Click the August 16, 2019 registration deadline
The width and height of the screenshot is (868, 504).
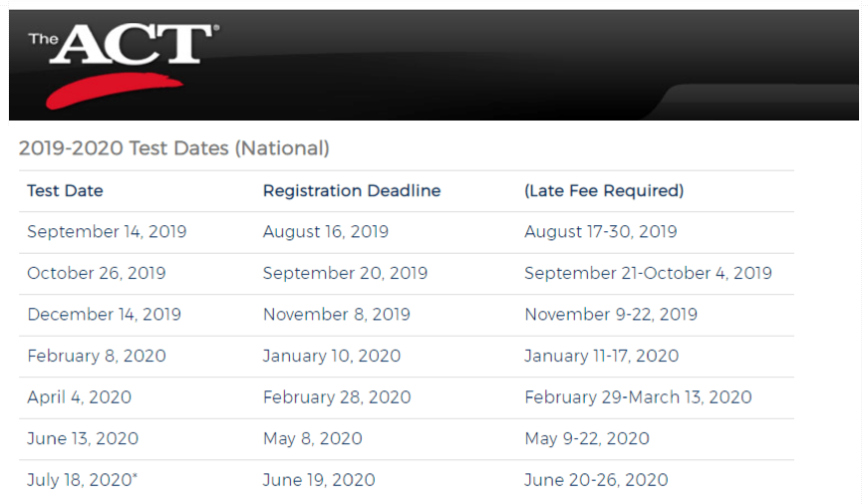pos(326,232)
